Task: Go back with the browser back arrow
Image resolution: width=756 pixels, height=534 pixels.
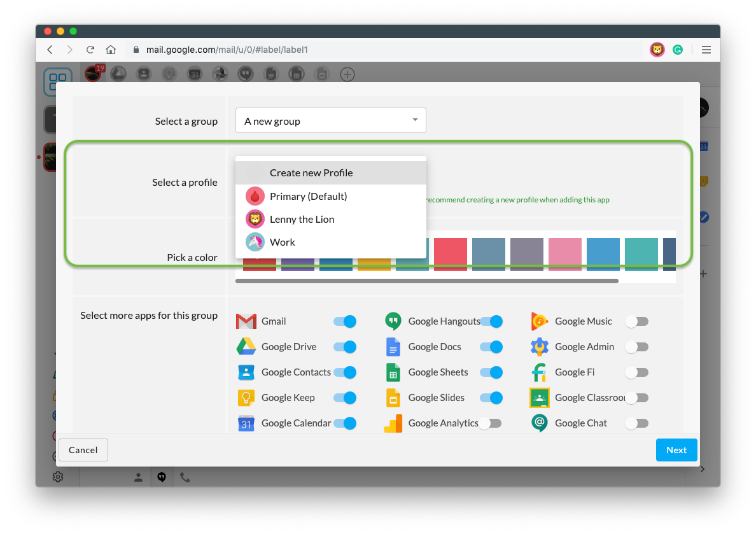Action: click(x=50, y=50)
